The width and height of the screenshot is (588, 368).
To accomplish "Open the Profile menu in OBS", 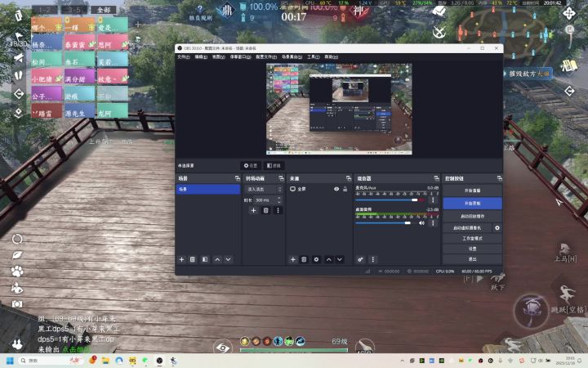I will (x=266, y=57).
